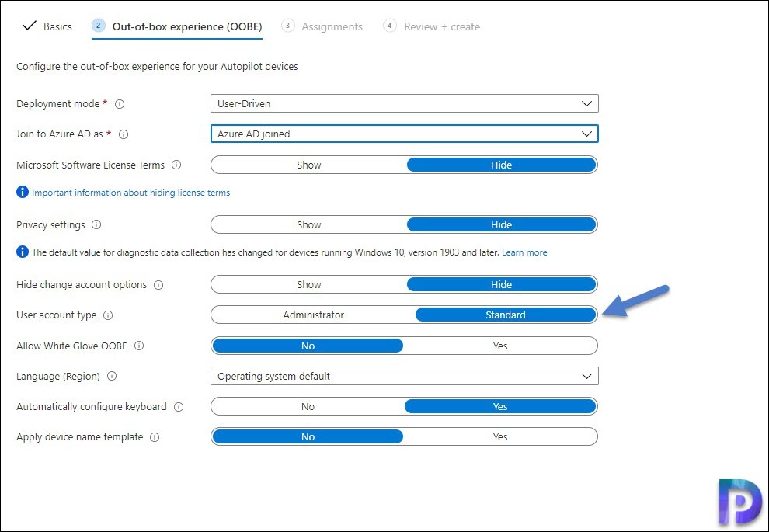The height and width of the screenshot is (532, 769).
Task: Open info icon for Hide change account options
Action: pos(158,285)
